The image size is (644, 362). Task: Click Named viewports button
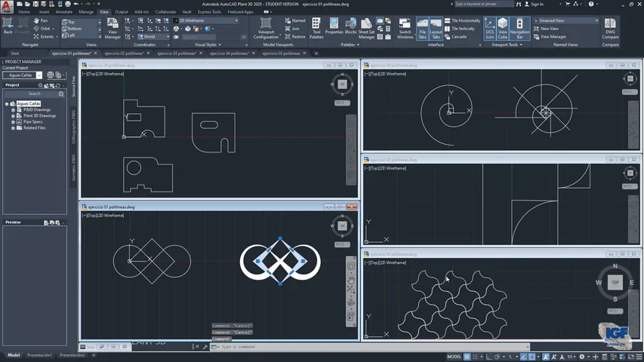pos(295,20)
